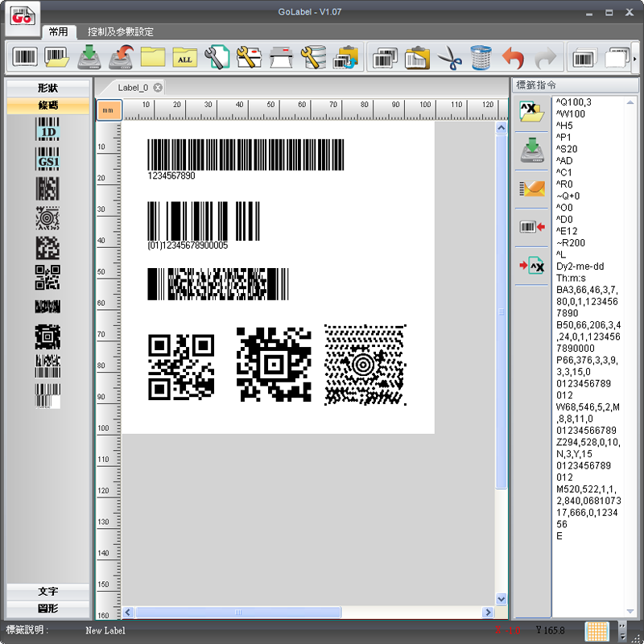Close the Label_0 document tab
Image resolution: width=644 pixels, height=644 pixels.
[158, 88]
